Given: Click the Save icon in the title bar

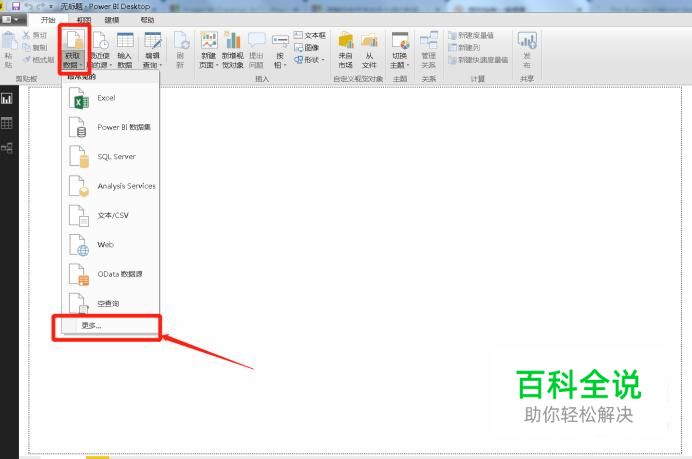Looking at the screenshot, I should coord(16,6).
